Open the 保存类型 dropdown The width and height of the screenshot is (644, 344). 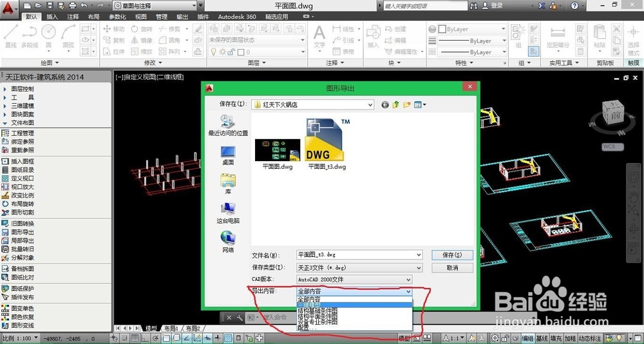[419, 267]
